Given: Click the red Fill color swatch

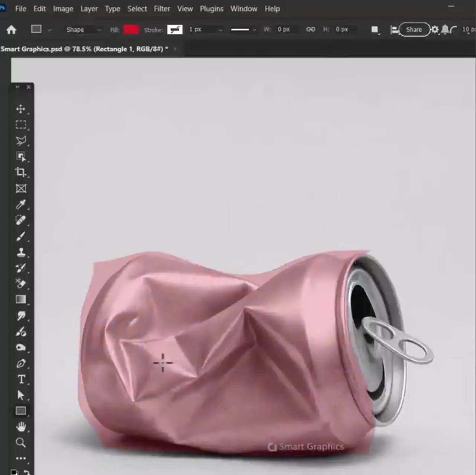Looking at the screenshot, I should (x=131, y=30).
